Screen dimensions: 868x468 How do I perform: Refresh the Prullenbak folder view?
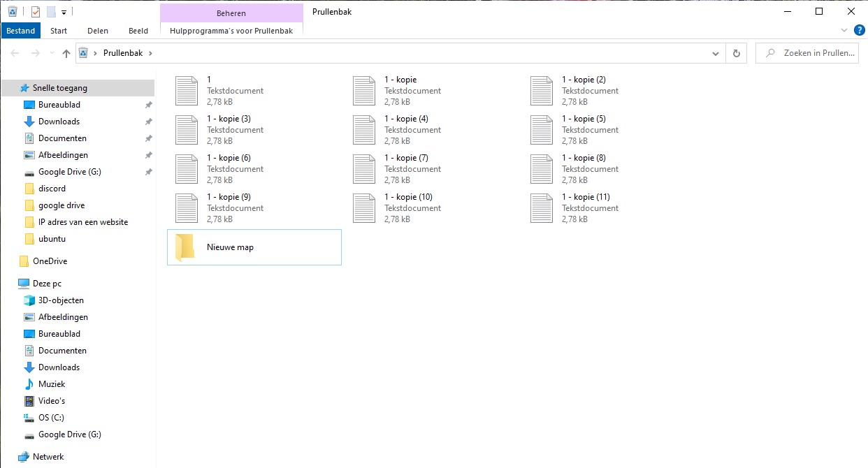[x=736, y=53]
